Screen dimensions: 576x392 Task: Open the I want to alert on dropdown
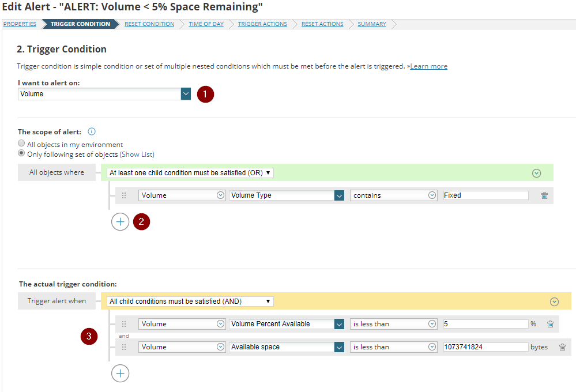point(185,93)
